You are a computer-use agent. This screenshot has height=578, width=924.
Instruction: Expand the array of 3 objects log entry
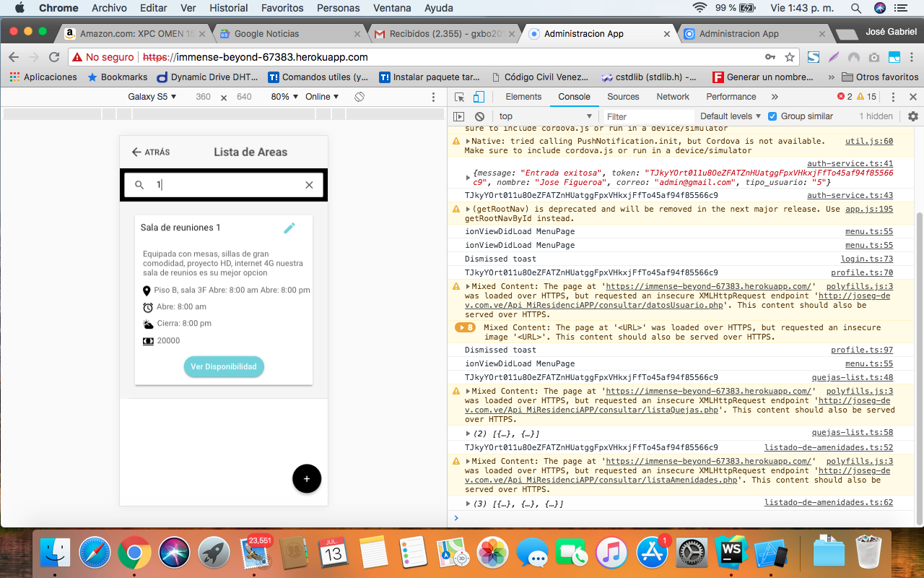tap(468, 504)
